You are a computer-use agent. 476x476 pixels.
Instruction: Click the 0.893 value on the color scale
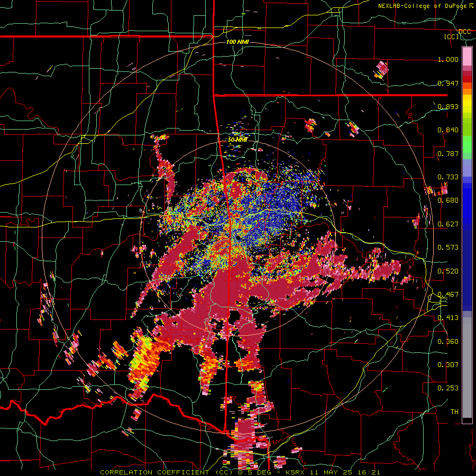[448, 106]
